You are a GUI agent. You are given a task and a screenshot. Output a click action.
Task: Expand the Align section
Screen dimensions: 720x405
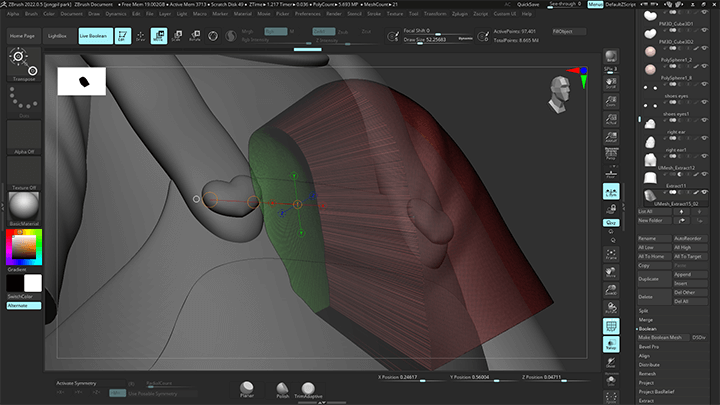pos(644,356)
